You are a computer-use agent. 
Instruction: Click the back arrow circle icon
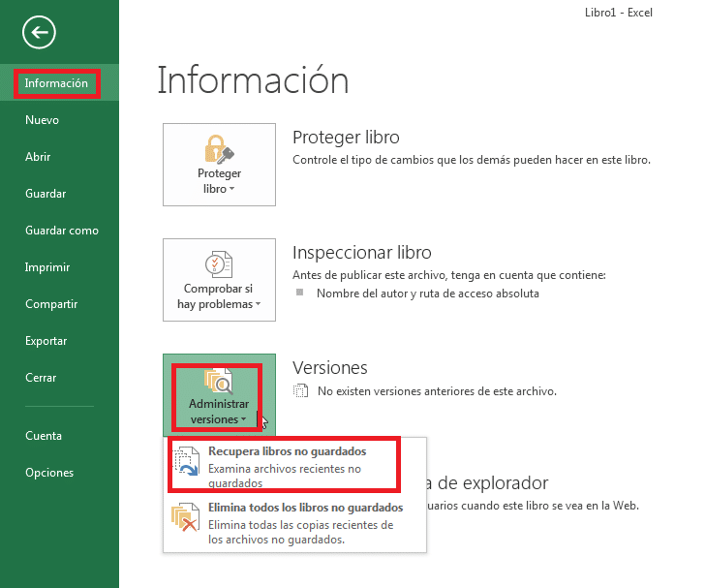point(39,32)
